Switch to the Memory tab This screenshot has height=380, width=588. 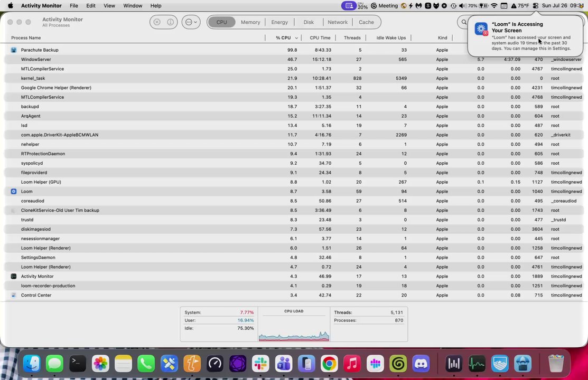click(250, 22)
